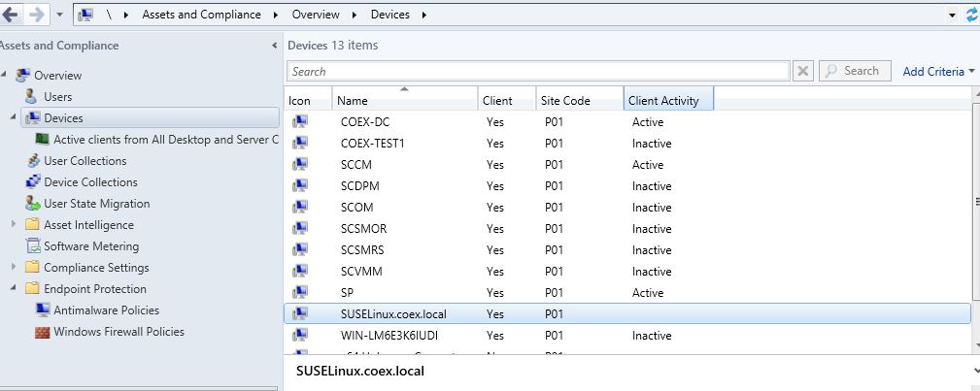Click the Refresh icon beside address bar

tap(972, 15)
